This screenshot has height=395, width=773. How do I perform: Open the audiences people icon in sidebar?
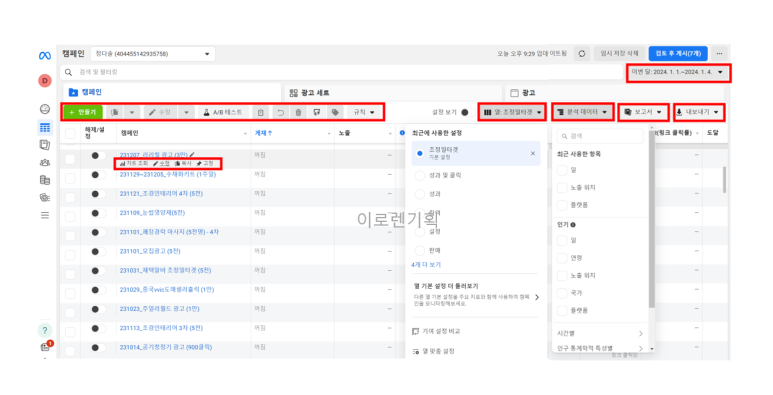45,162
